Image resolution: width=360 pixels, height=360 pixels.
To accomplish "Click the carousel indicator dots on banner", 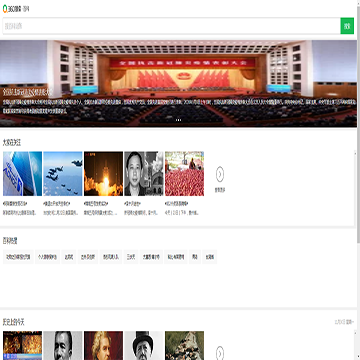I will click(x=178, y=120).
